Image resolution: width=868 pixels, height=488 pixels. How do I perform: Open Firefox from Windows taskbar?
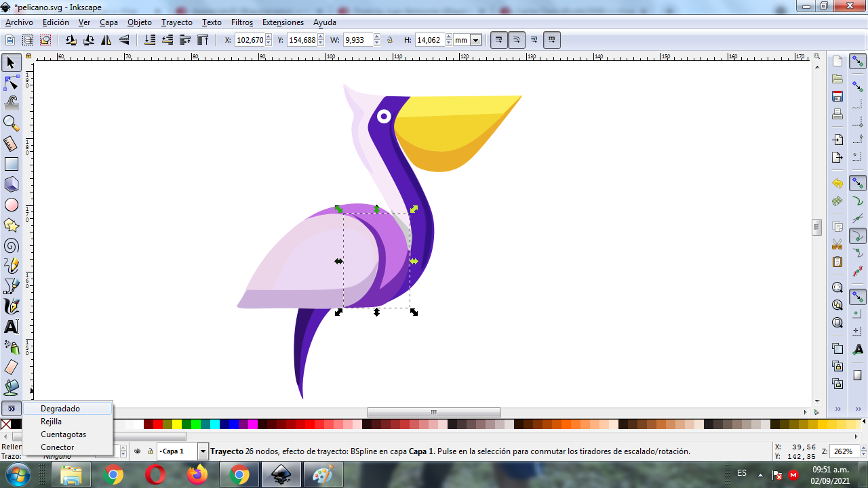(197, 474)
